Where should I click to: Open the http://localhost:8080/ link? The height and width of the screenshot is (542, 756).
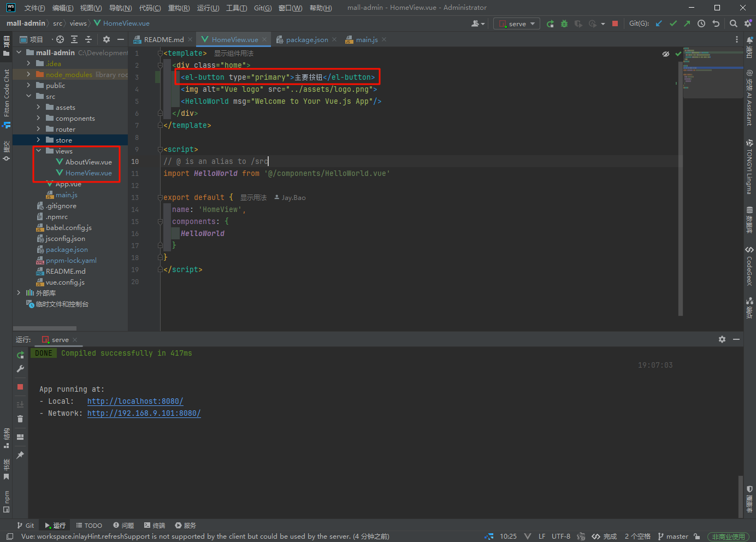coord(135,401)
